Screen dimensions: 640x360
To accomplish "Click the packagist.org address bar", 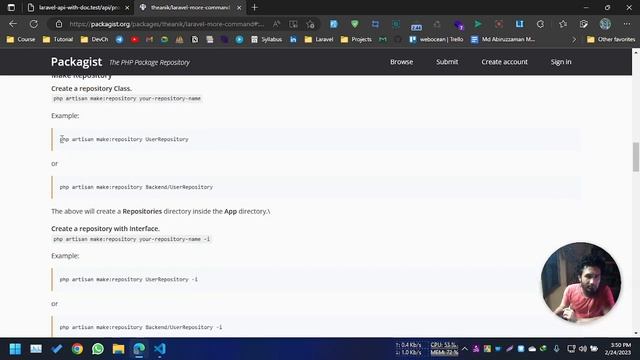I will pyautogui.click(x=167, y=24).
